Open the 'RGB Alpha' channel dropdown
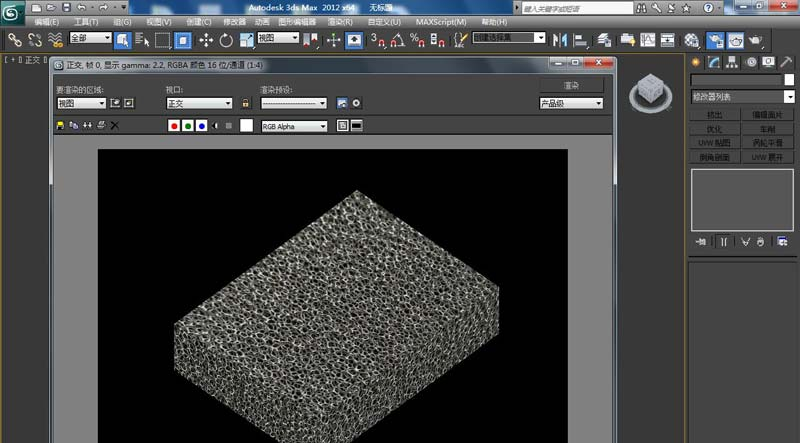The image size is (800, 443). tap(294, 126)
